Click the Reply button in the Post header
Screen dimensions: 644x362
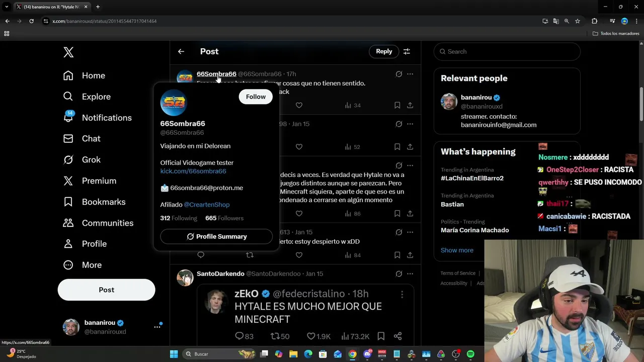pyautogui.click(x=384, y=51)
